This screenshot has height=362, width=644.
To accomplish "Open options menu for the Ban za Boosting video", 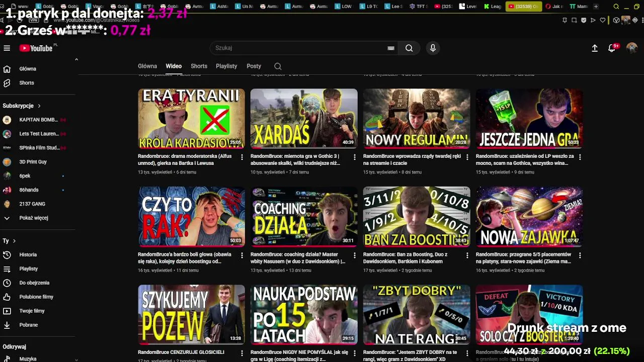I will 467,255.
